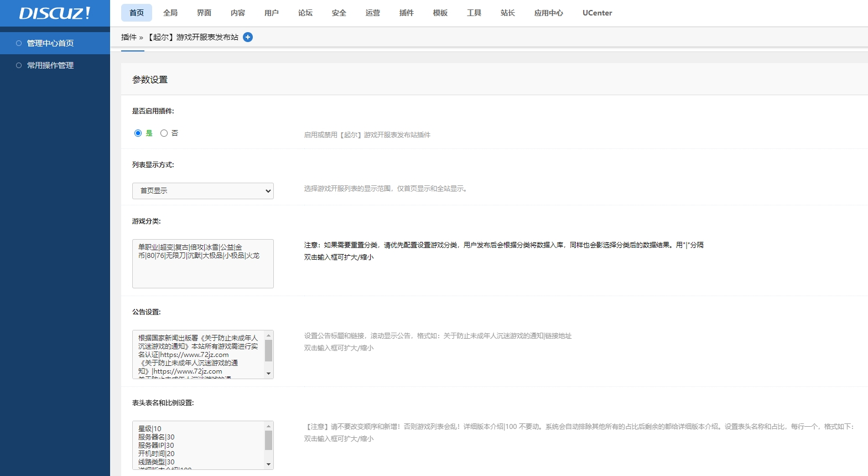Click inside the 游戏分类 textarea
Image resolution: width=868 pixels, height=476 pixels.
203,263
